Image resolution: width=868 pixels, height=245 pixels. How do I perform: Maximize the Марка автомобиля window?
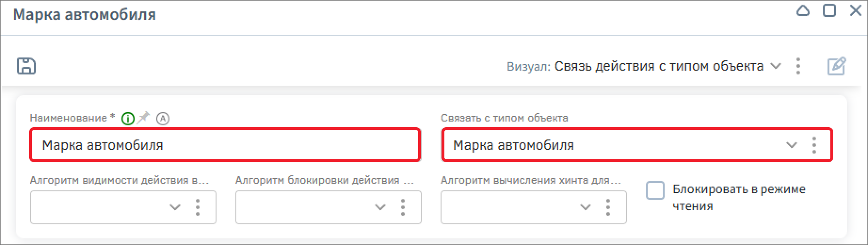[x=829, y=10]
